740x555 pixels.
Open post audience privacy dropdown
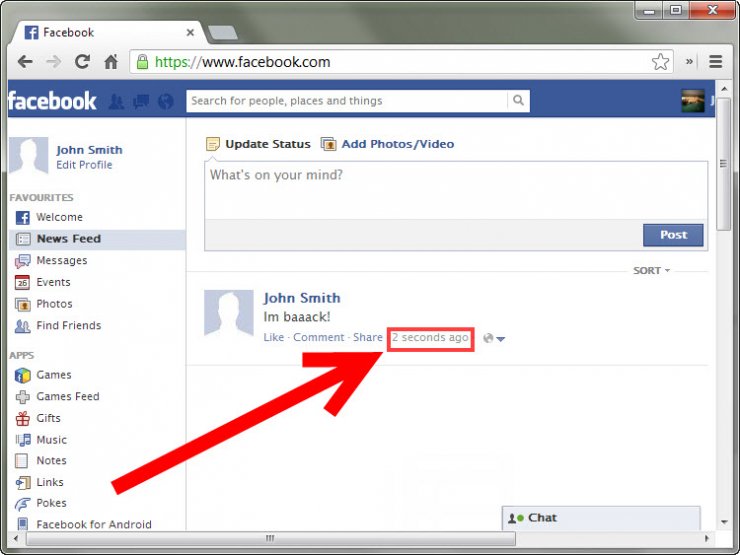point(494,338)
